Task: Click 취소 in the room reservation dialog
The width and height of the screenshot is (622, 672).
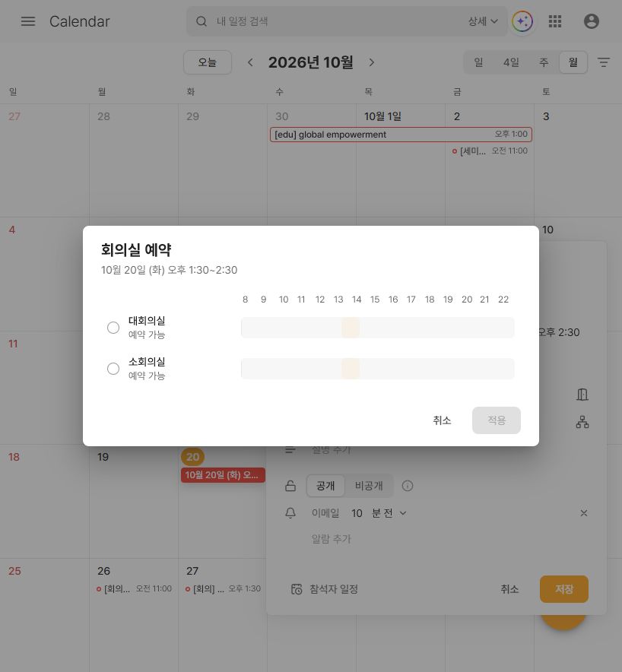Action: point(442,420)
